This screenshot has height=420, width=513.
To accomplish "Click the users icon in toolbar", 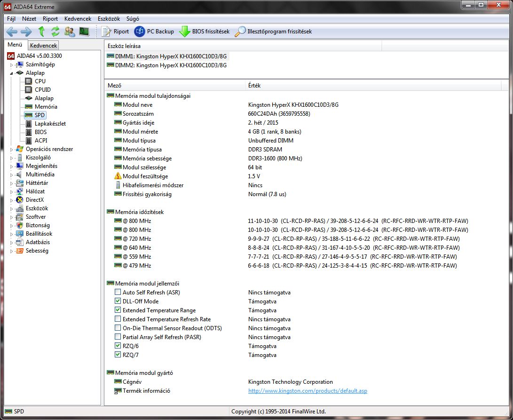I will 70,32.
